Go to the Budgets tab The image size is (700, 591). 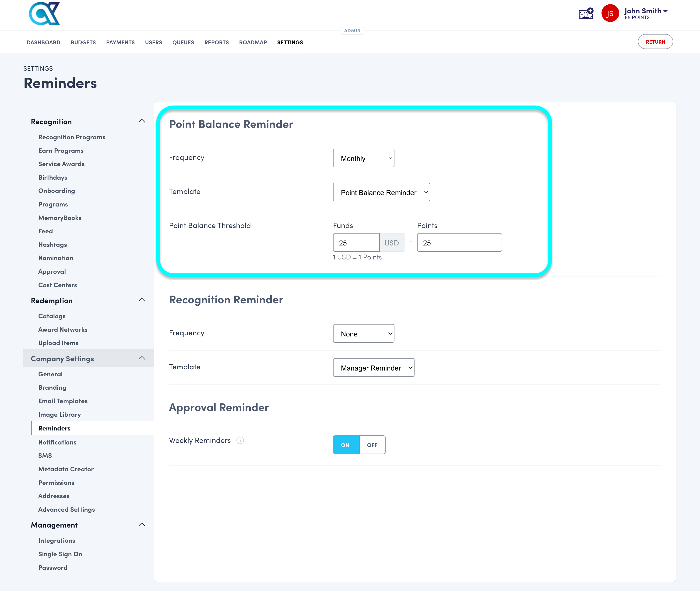83,42
